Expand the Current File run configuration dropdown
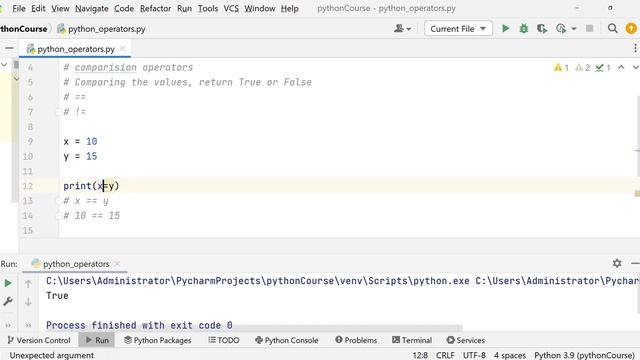 tap(458, 29)
